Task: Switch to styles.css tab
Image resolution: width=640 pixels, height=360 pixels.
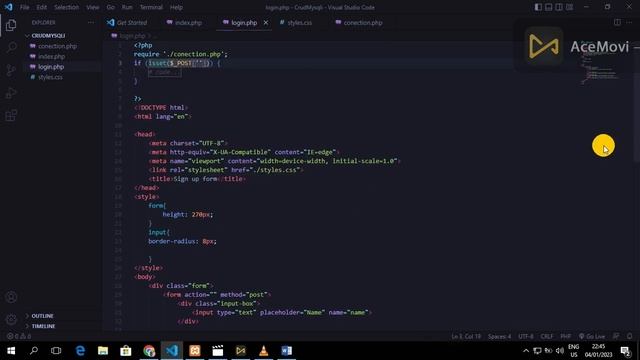Action: click(296, 22)
